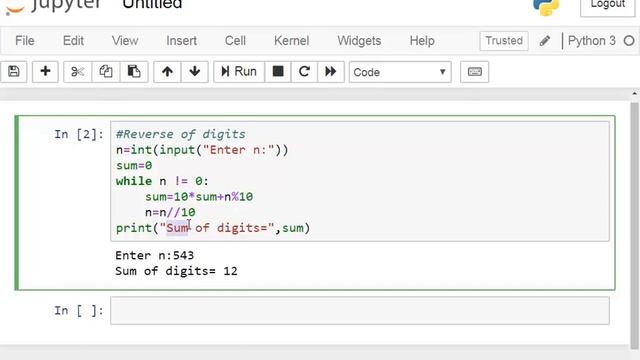Click the 'sum=0' code line

tap(134, 165)
